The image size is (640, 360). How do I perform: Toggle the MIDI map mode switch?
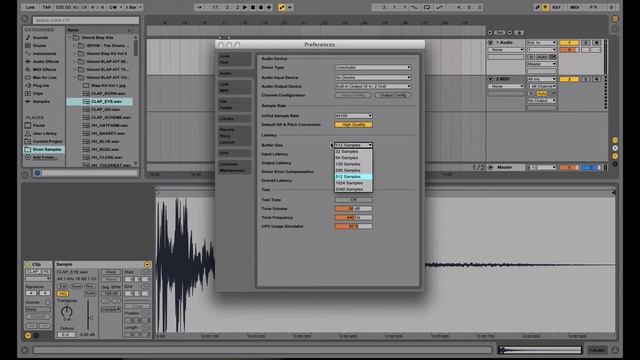click(x=574, y=7)
